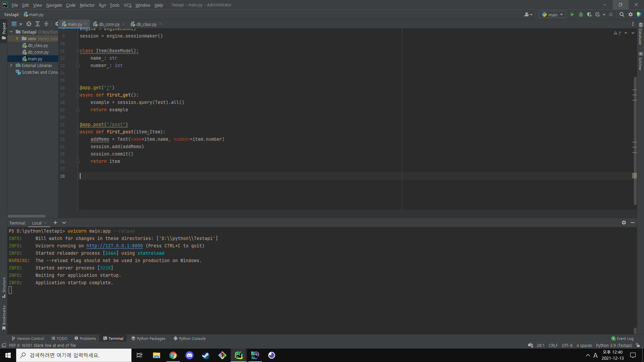Click the project panel horizontal scrollbar
The height and width of the screenshot is (362, 644).
tap(26, 216)
